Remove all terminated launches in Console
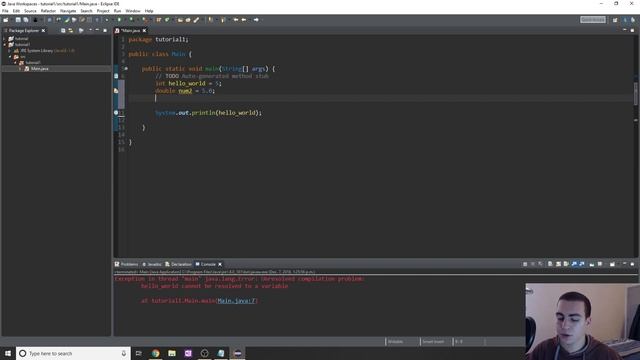Viewport: 640px width, 360px height. tap(540, 264)
